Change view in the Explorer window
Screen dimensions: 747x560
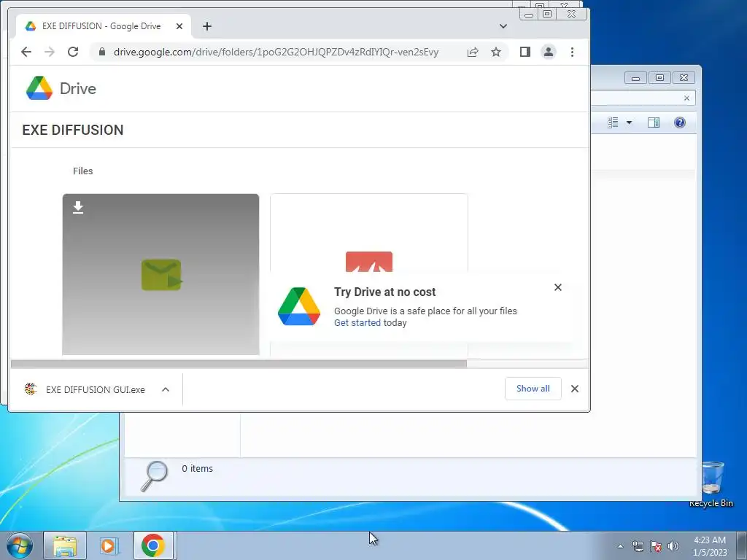(x=613, y=122)
